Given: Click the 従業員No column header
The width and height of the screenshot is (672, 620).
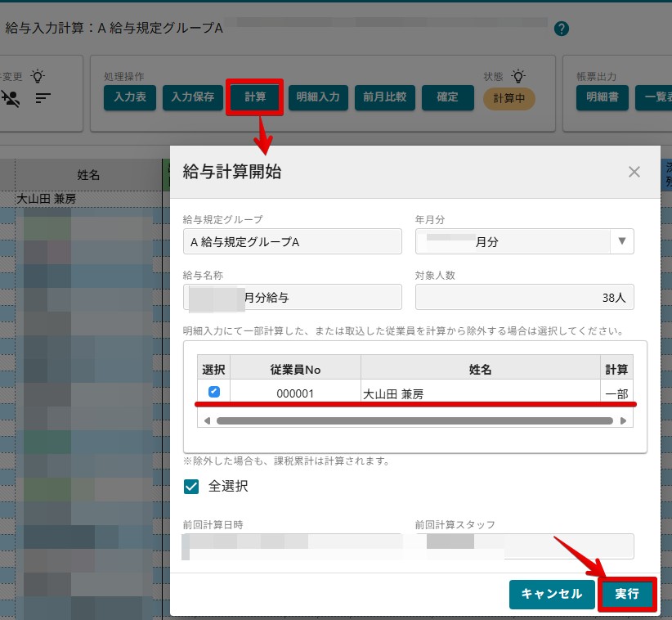Looking at the screenshot, I should [295, 369].
